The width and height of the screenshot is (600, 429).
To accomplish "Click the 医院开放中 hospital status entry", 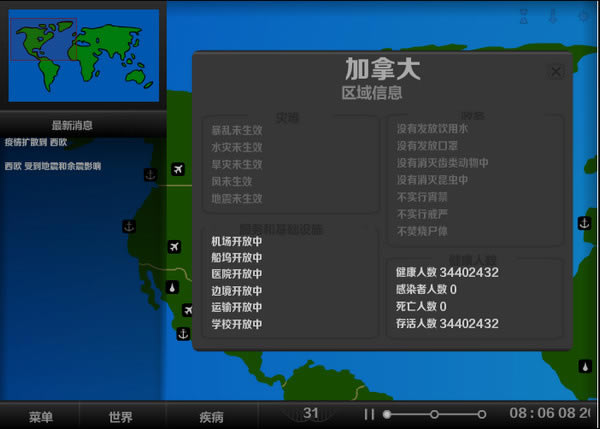I will point(236,274).
